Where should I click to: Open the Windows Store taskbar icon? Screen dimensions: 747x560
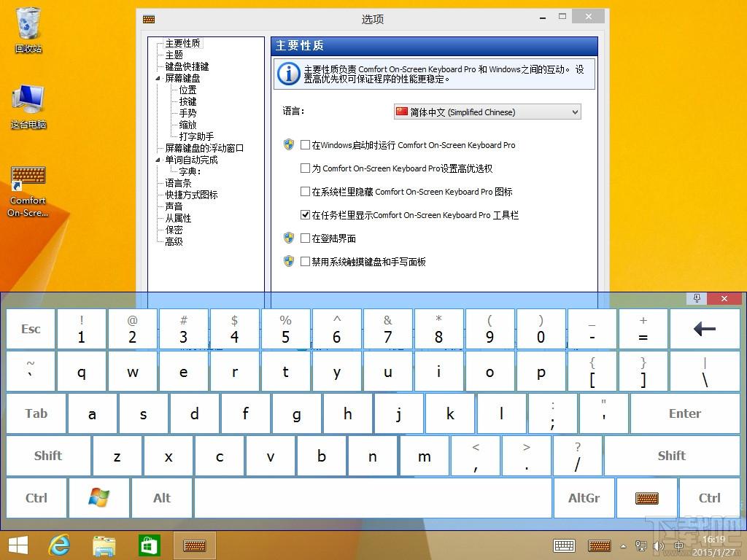(x=149, y=545)
